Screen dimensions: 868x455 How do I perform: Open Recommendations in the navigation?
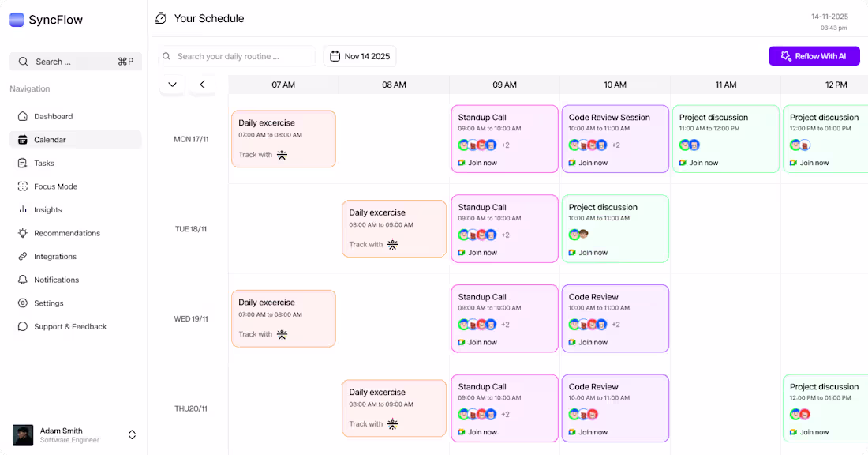click(75, 233)
